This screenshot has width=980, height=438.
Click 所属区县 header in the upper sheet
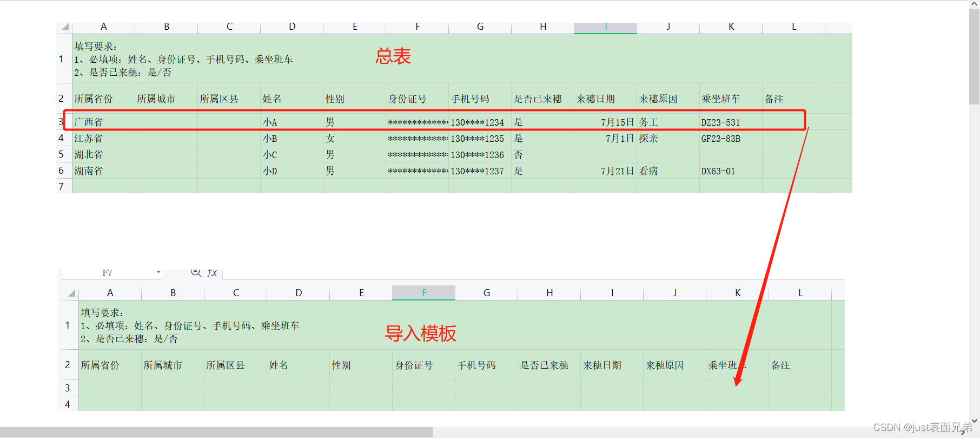point(229,99)
